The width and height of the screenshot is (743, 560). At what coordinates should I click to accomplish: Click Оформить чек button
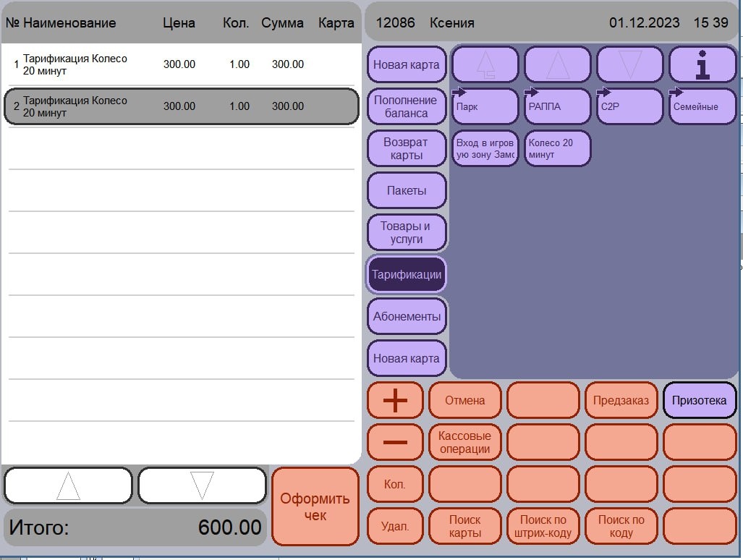pos(315,506)
